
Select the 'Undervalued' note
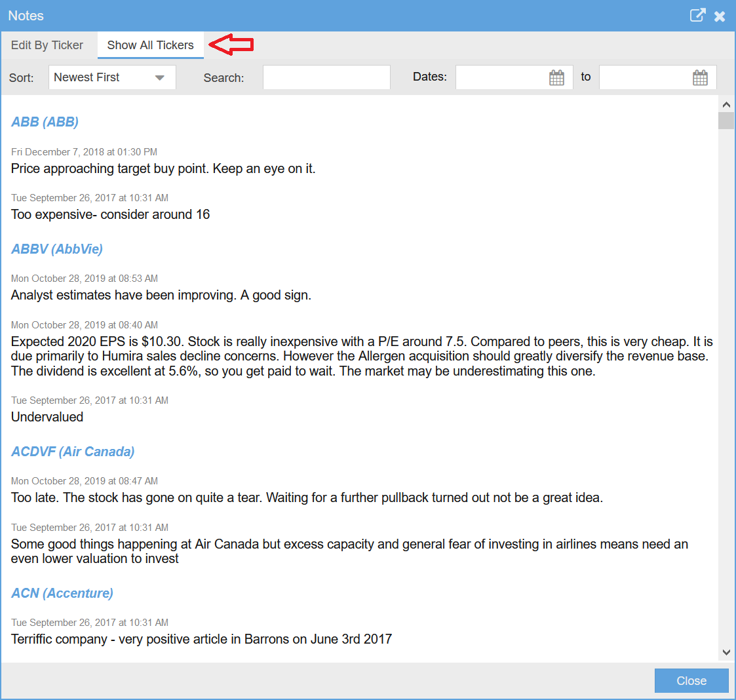point(47,417)
